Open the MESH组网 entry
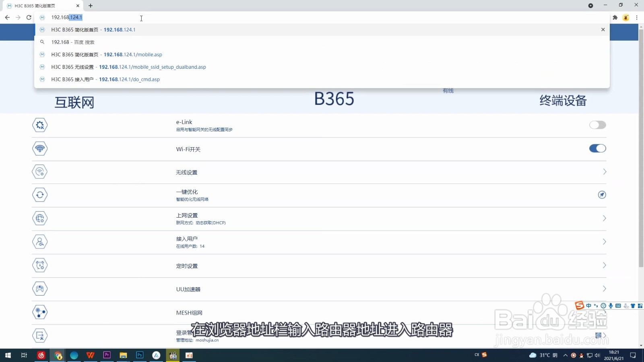The width and height of the screenshot is (644, 362). click(x=319, y=312)
